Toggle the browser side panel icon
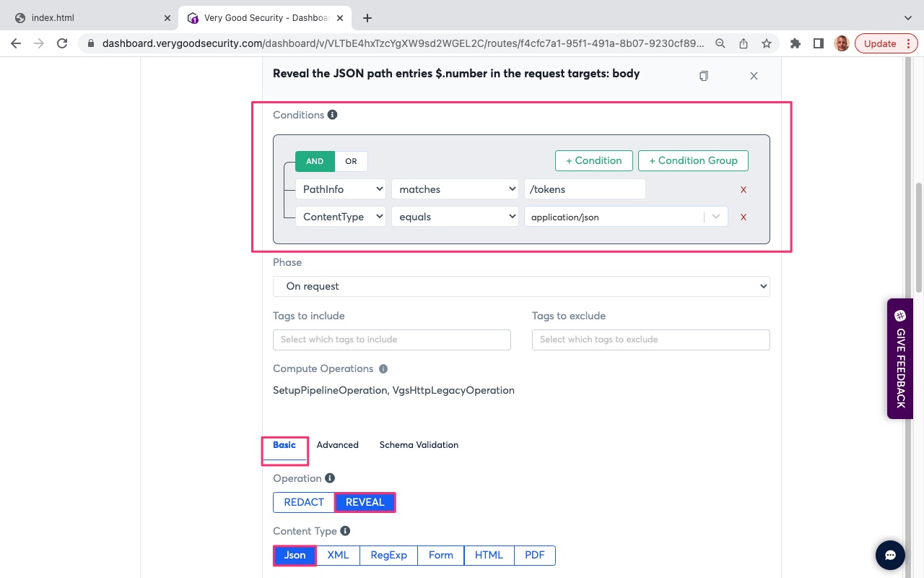Viewport: 924px width, 578px height. point(818,43)
